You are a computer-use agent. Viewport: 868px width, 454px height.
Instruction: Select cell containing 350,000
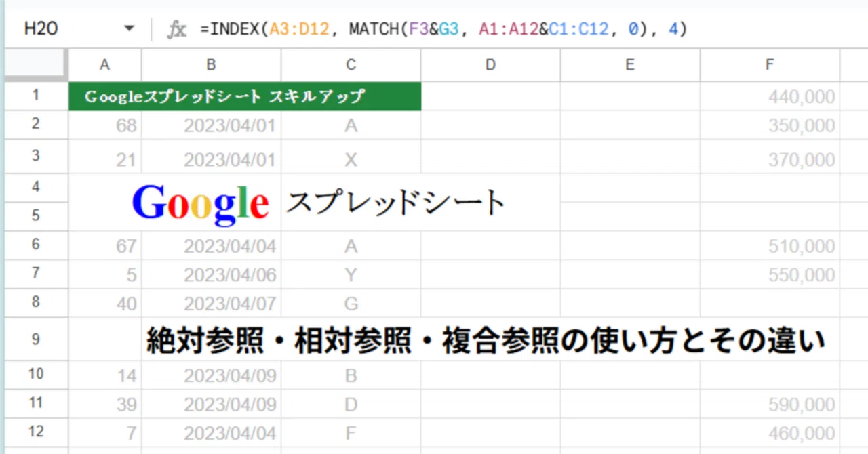770,125
